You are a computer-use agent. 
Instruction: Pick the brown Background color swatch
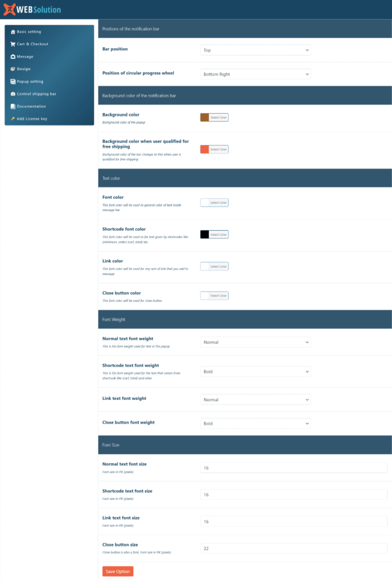point(204,118)
